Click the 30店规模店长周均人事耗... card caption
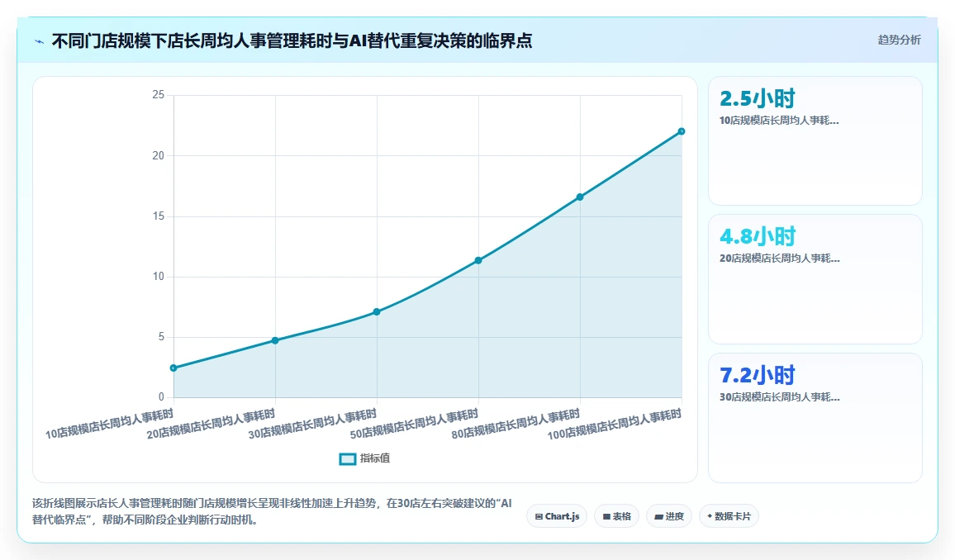955x560 pixels. coord(780,397)
